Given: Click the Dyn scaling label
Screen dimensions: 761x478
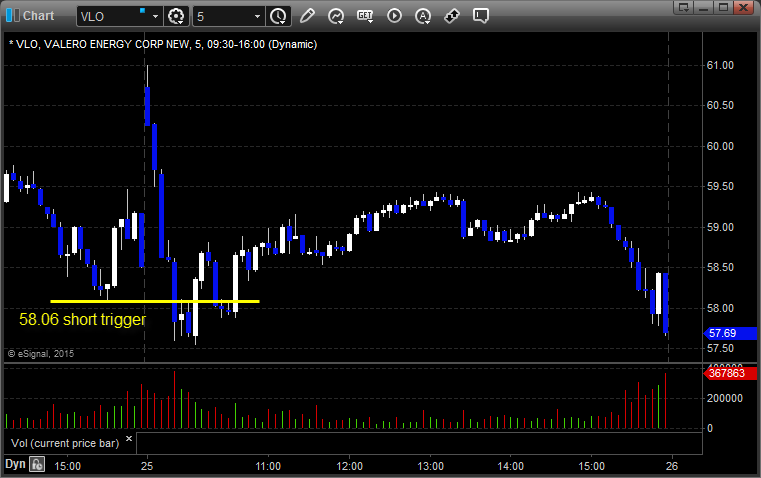Looking at the screenshot, I should 15,464.
